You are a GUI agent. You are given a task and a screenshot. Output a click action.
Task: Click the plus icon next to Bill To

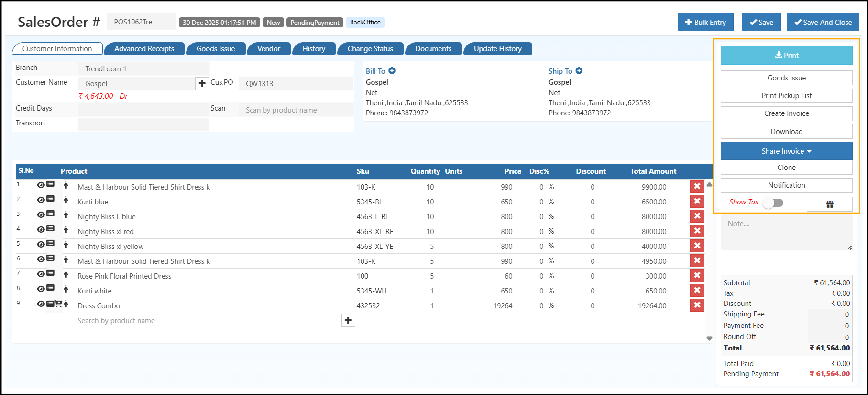coord(392,71)
